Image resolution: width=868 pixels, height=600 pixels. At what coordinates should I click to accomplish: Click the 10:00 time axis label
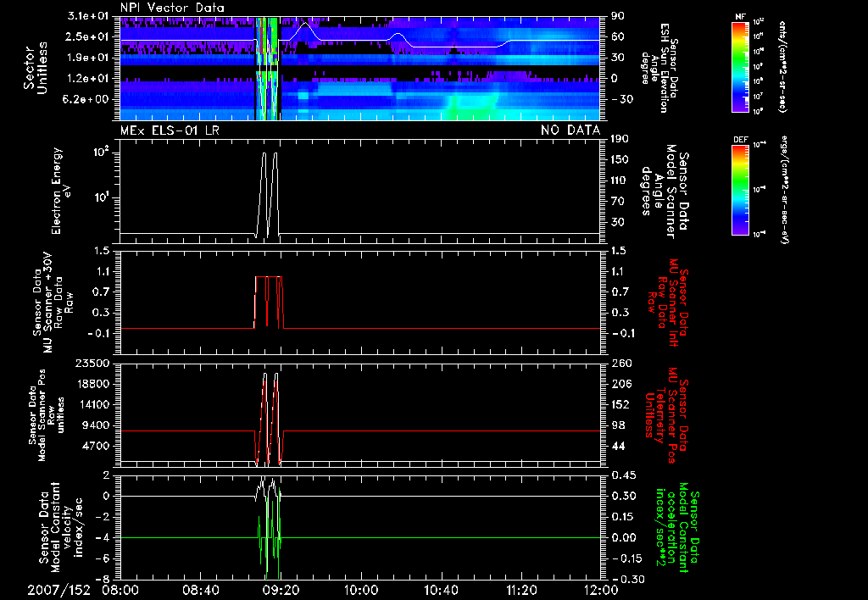tap(361, 590)
